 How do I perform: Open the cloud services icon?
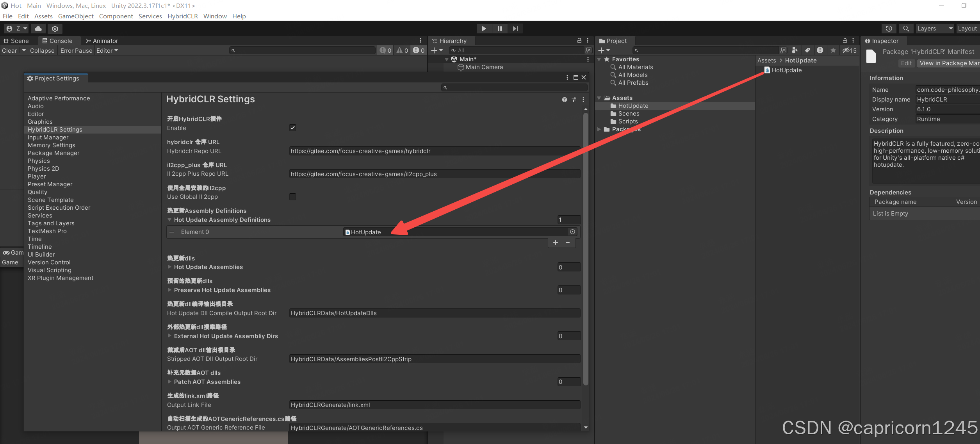(38, 29)
